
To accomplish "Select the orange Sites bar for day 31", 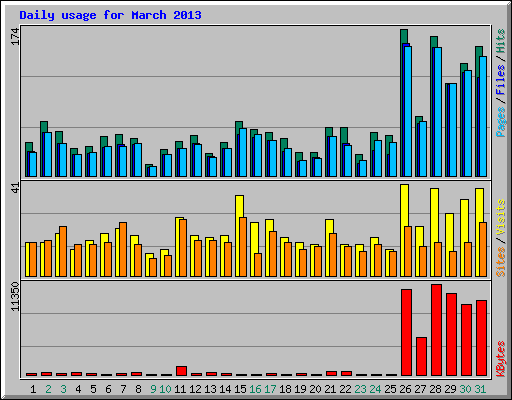I will point(483,249).
